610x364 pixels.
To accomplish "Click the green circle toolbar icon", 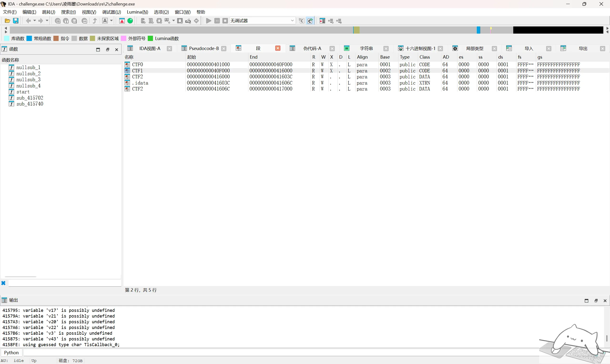I will (x=130, y=21).
